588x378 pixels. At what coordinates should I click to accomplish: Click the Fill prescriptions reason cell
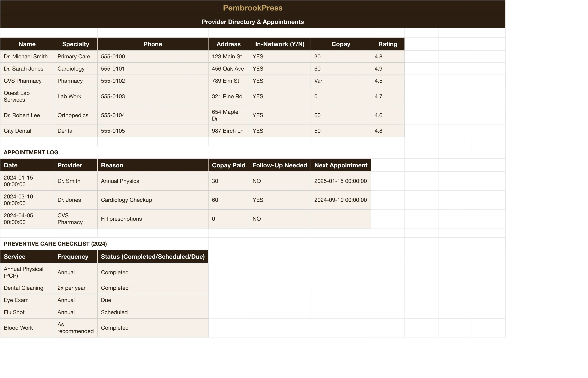(x=153, y=219)
